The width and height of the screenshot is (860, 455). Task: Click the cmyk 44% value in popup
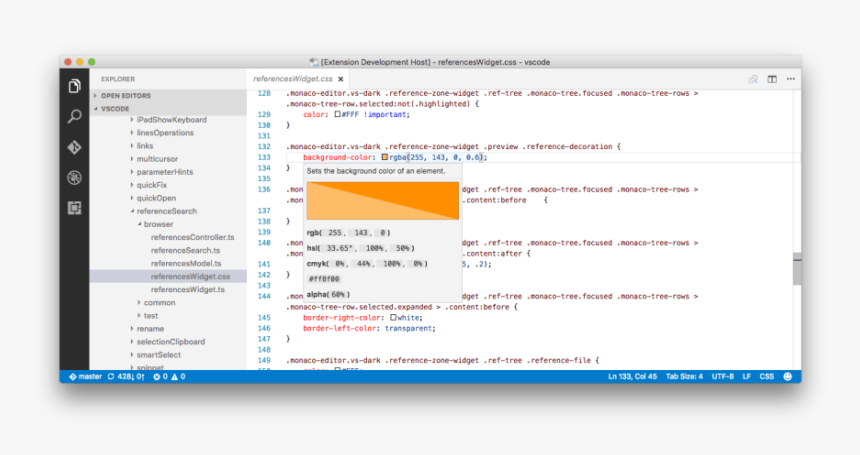(364, 264)
